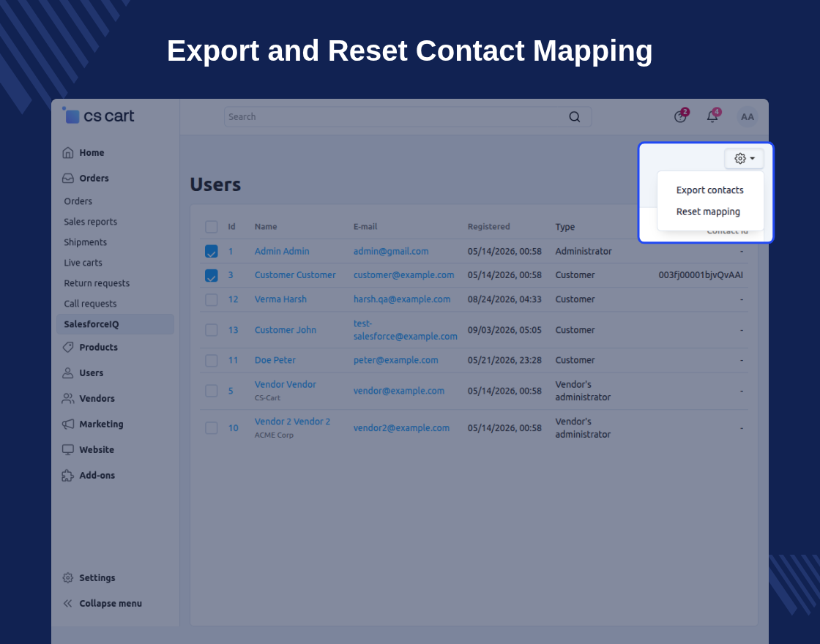Check the Doe Peter row checkbox
Viewport: 820px width, 644px height.
pos(212,360)
